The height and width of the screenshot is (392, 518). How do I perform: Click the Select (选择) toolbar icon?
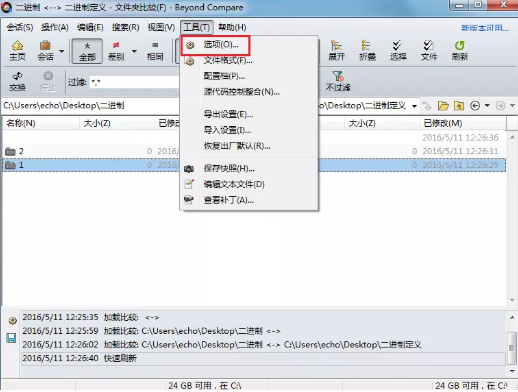coord(398,51)
